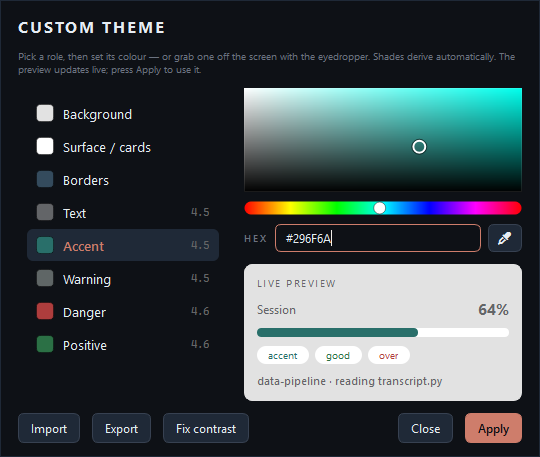Image resolution: width=540 pixels, height=457 pixels.
Task: Focus the HEX colour input field
Action: point(378,238)
